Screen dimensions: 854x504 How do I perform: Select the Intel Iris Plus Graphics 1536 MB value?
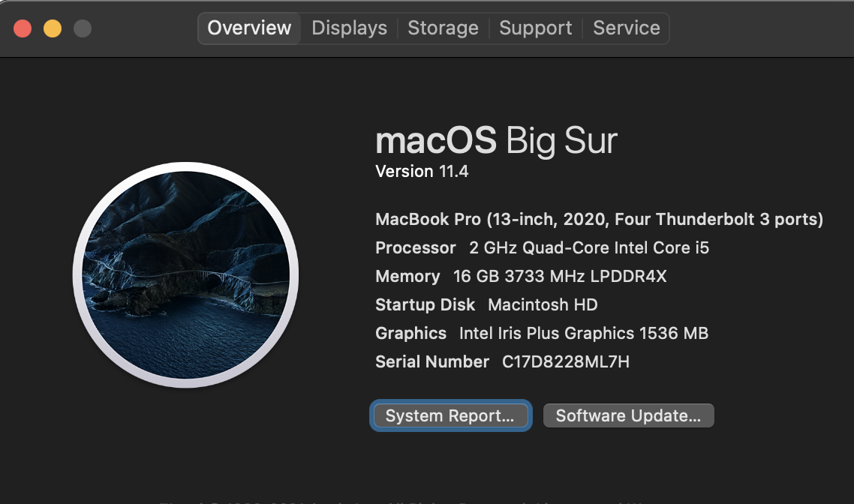(584, 333)
